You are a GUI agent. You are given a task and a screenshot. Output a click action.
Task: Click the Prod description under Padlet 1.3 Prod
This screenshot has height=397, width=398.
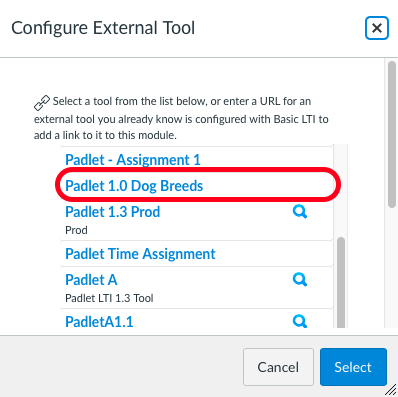coord(76,230)
